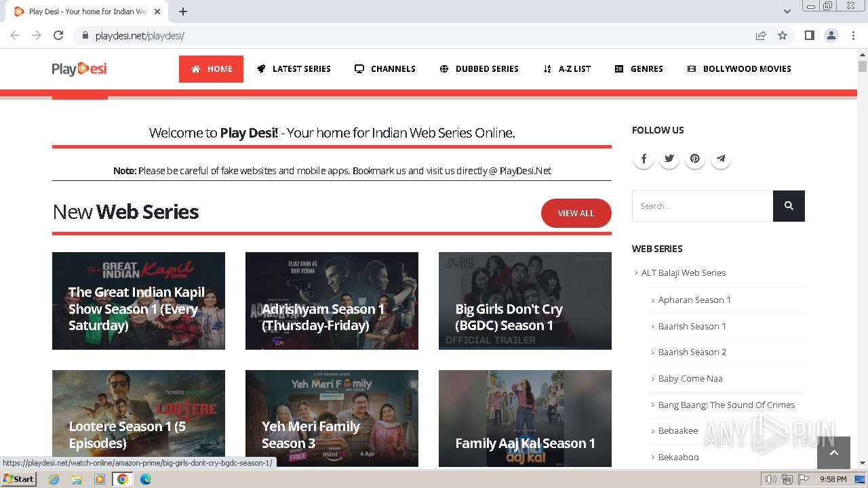This screenshot has height=488, width=868.
Task: Open Microsoft Edge from taskbar
Action: click(x=146, y=479)
